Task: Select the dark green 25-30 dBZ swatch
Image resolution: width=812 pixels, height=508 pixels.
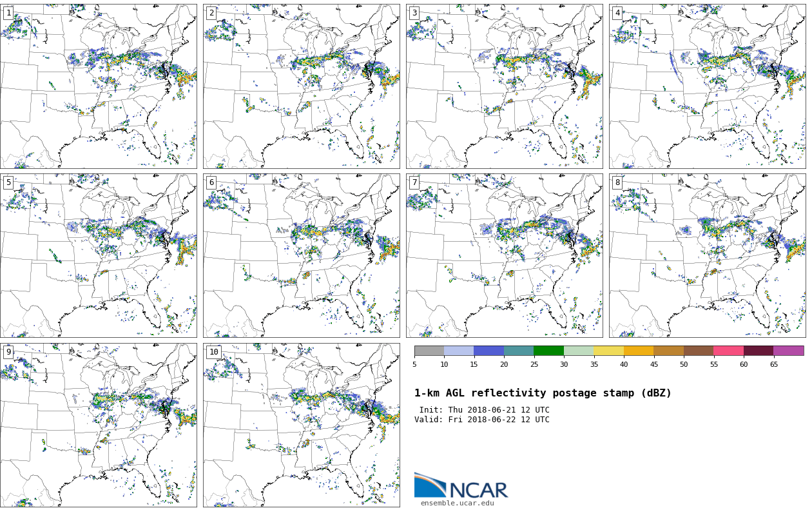Action: click(548, 351)
